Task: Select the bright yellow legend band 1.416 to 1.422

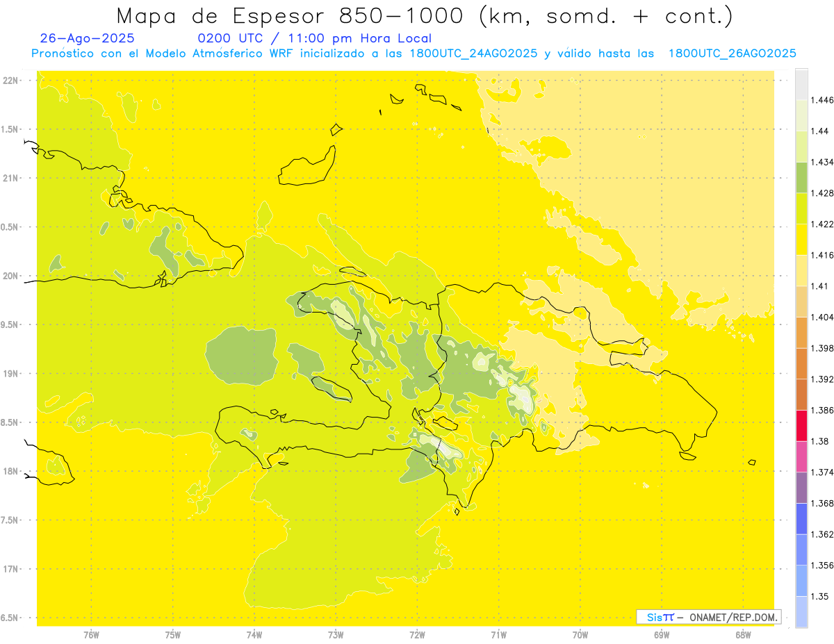Action: click(x=801, y=239)
